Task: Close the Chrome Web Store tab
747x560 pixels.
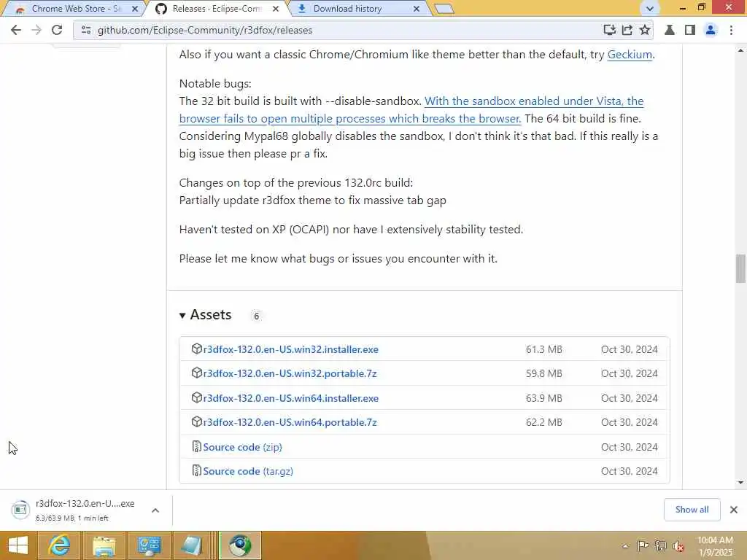Action: 135,9
